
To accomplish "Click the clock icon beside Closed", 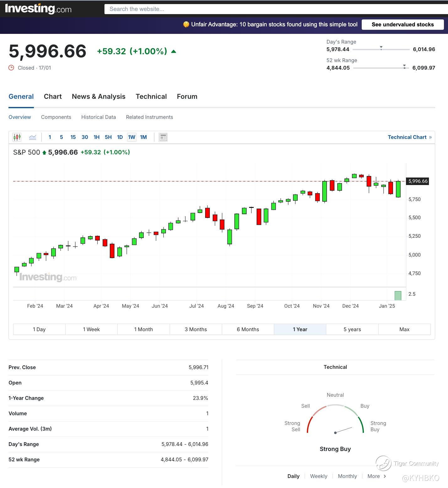I will point(11,68).
